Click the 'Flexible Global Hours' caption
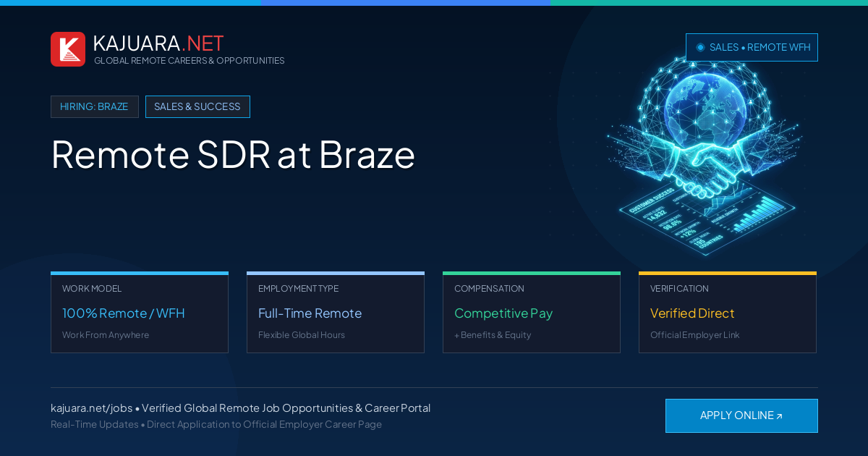The height and width of the screenshot is (456, 868). pos(302,335)
